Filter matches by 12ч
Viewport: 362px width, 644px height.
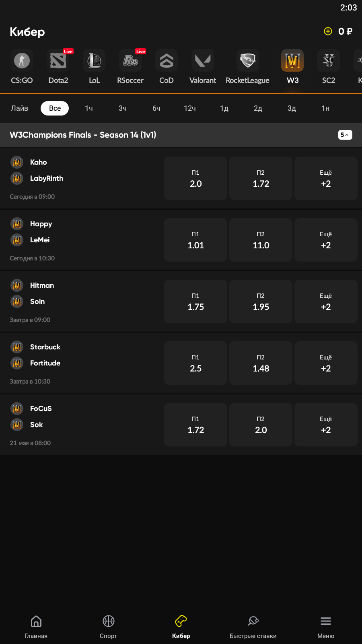coord(190,108)
